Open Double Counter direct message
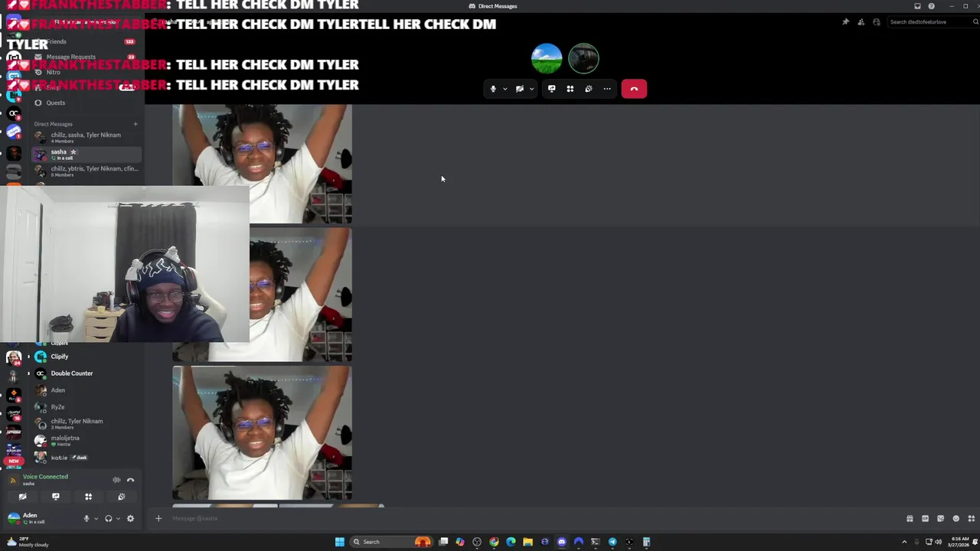This screenshot has height=551, width=980. click(86, 373)
